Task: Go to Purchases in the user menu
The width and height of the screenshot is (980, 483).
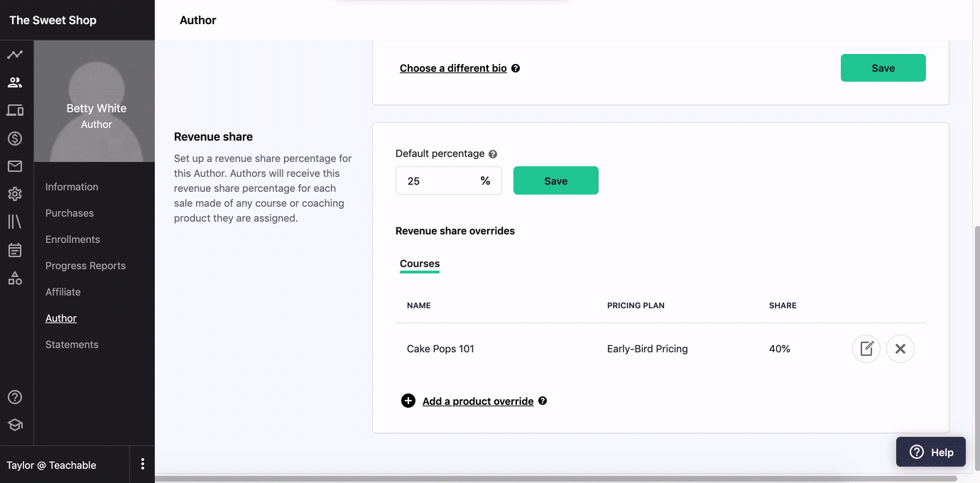Action: tap(70, 213)
